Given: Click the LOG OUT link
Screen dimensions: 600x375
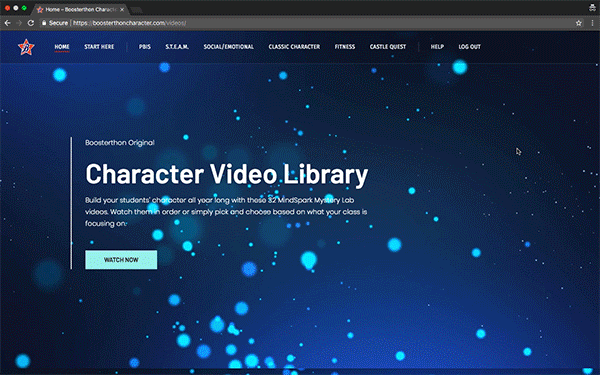Looking at the screenshot, I should coord(470,47).
